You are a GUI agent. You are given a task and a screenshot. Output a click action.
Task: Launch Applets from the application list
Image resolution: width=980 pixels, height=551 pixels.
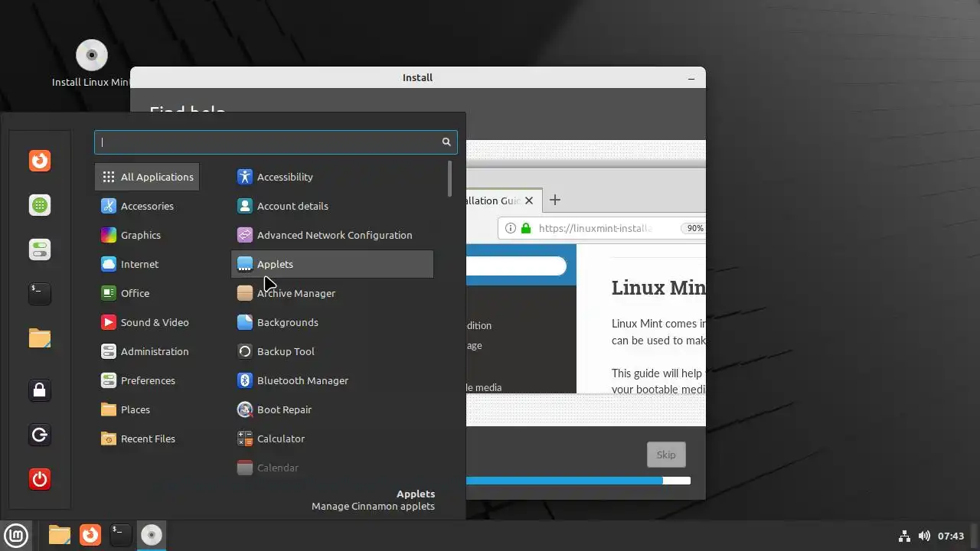[x=332, y=264]
